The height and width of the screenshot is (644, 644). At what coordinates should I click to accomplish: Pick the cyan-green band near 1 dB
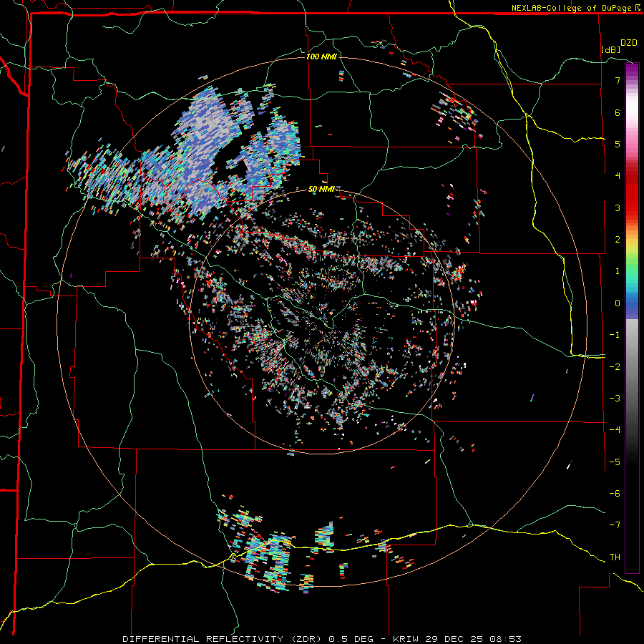[632, 273]
